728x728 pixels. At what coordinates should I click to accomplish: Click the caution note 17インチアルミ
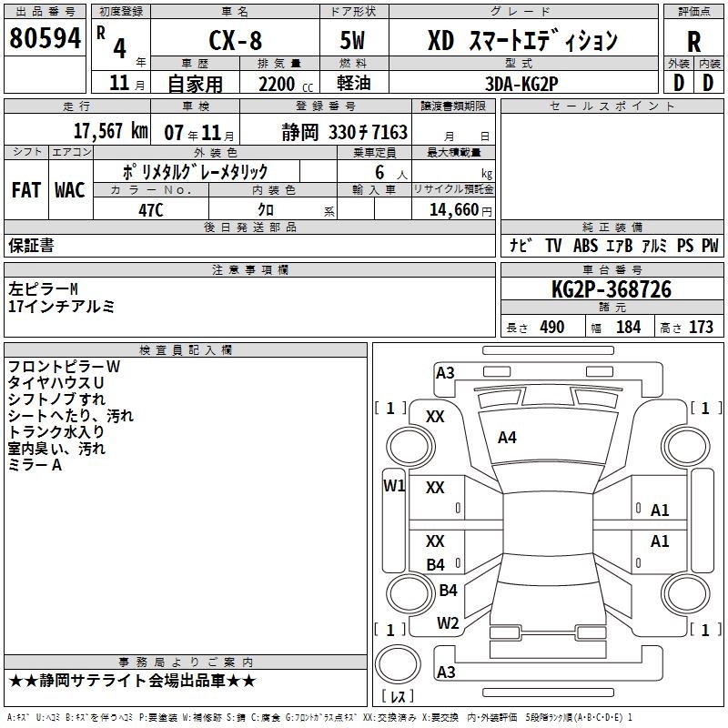click(x=61, y=306)
